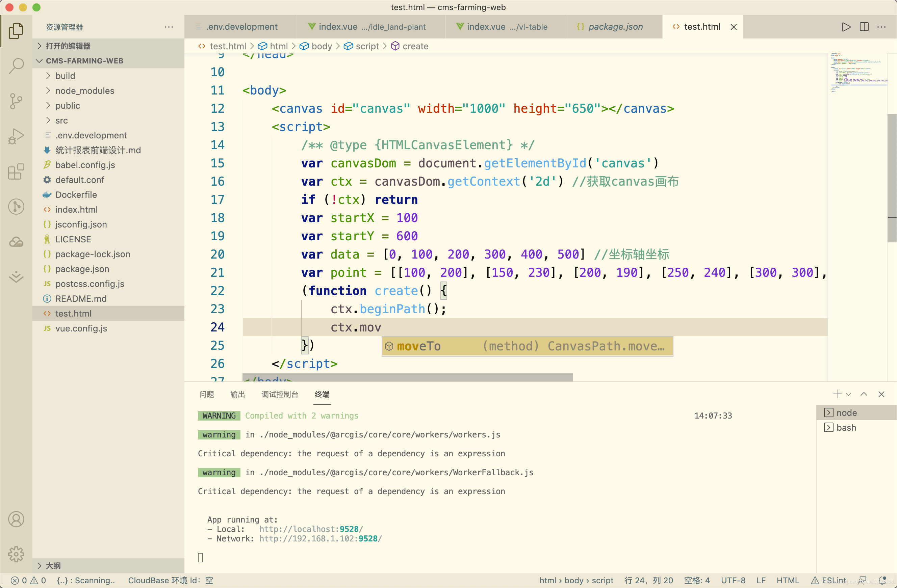Open the localhost:9528 link in terminal
Image resolution: width=897 pixels, height=588 pixels.
click(311, 529)
